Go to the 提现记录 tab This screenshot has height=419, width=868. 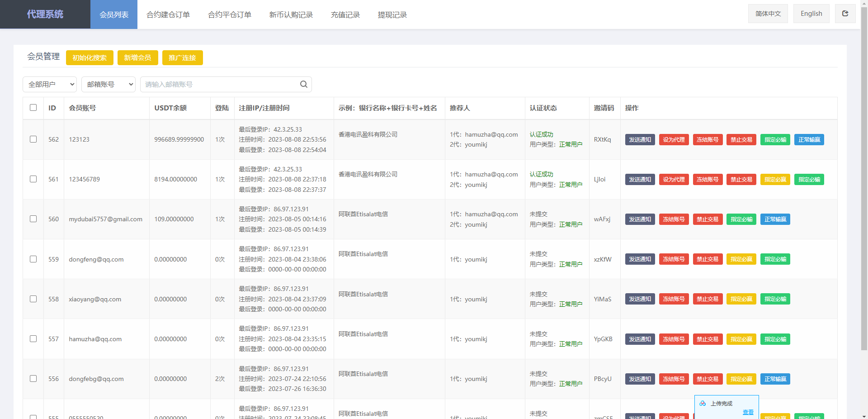point(392,15)
